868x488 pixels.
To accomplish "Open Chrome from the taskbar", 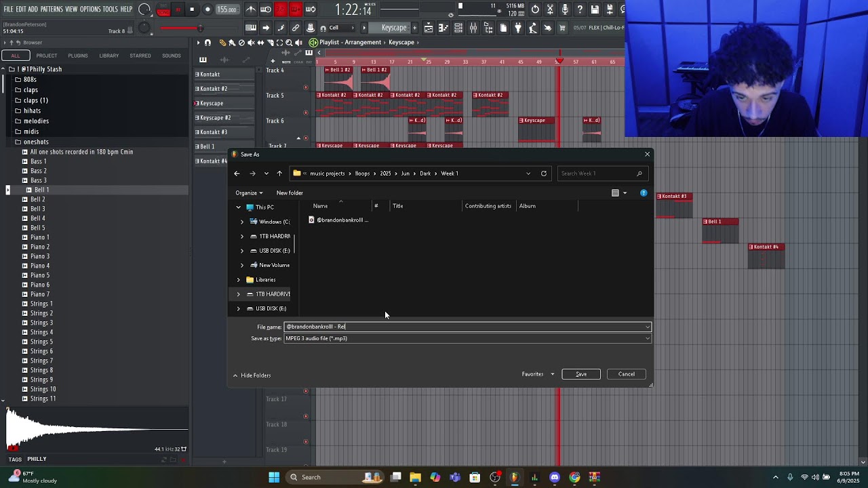I will coord(574,477).
